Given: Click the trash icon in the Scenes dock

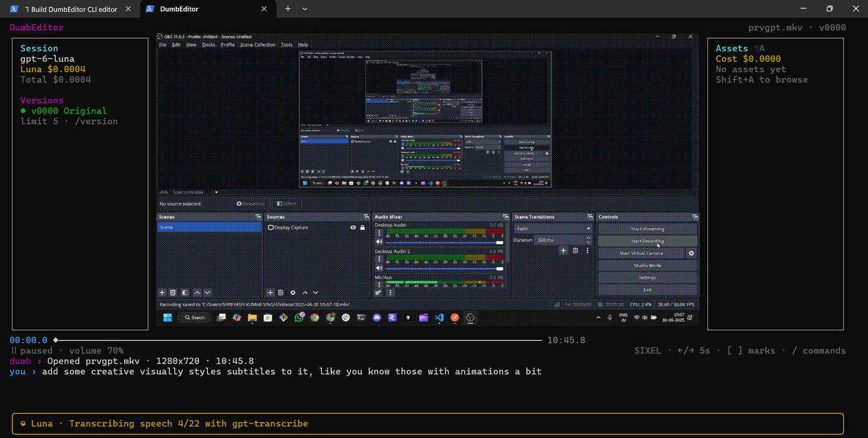Looking at the screenshot, I should pyautogui.click(x=172, y=293).
